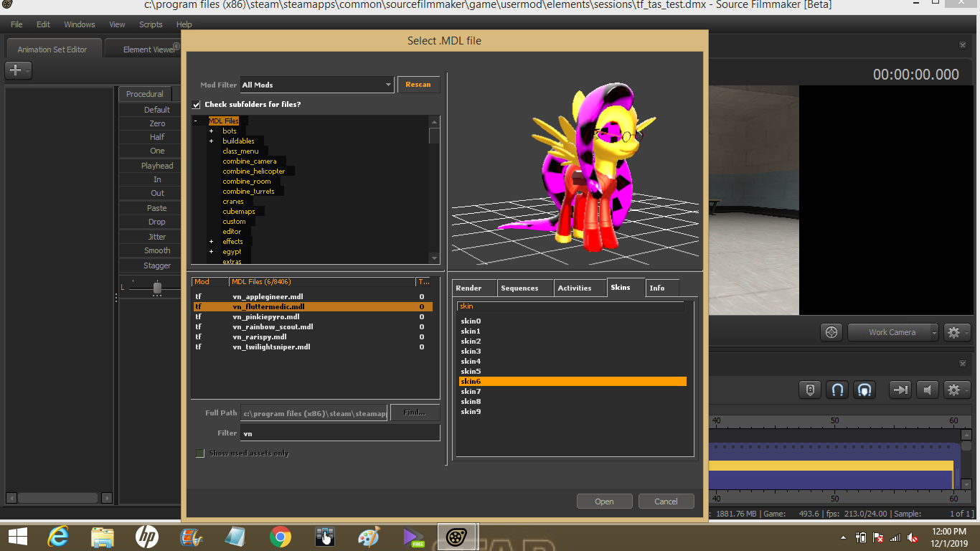Image resolution: width=980 pixels, height=551 pixels.
Task: Open the Edit menu
Action: pyautogui.click(x=43, y=24)
